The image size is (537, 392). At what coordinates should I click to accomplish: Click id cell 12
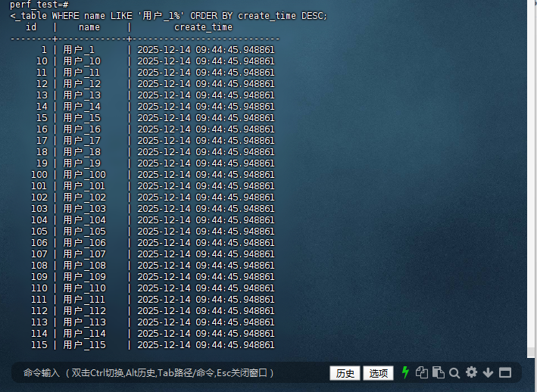42,84
